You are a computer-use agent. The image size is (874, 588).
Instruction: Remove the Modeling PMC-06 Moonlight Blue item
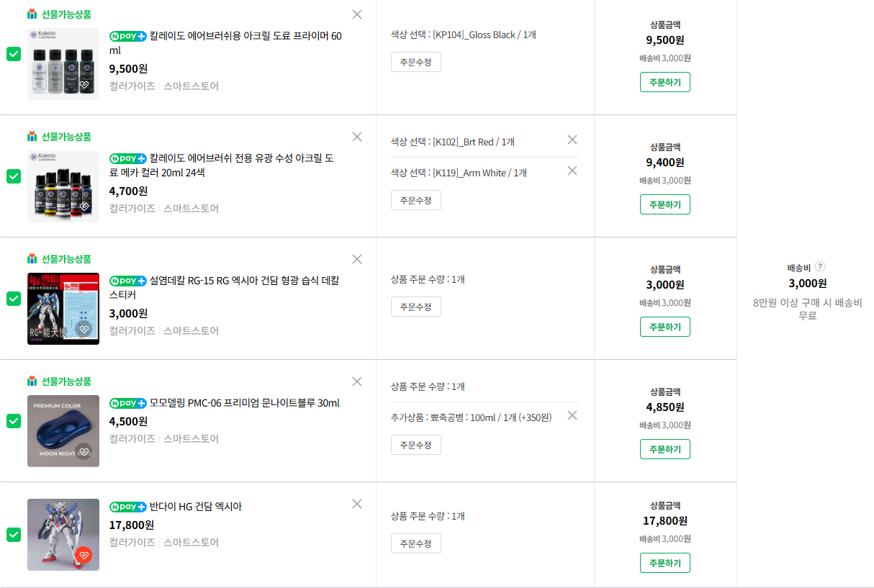357,381
